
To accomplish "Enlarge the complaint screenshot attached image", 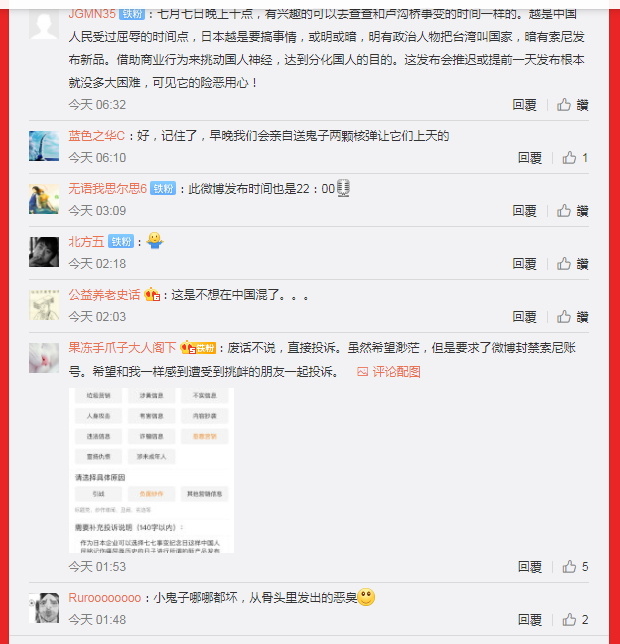I will click(151, 470).
